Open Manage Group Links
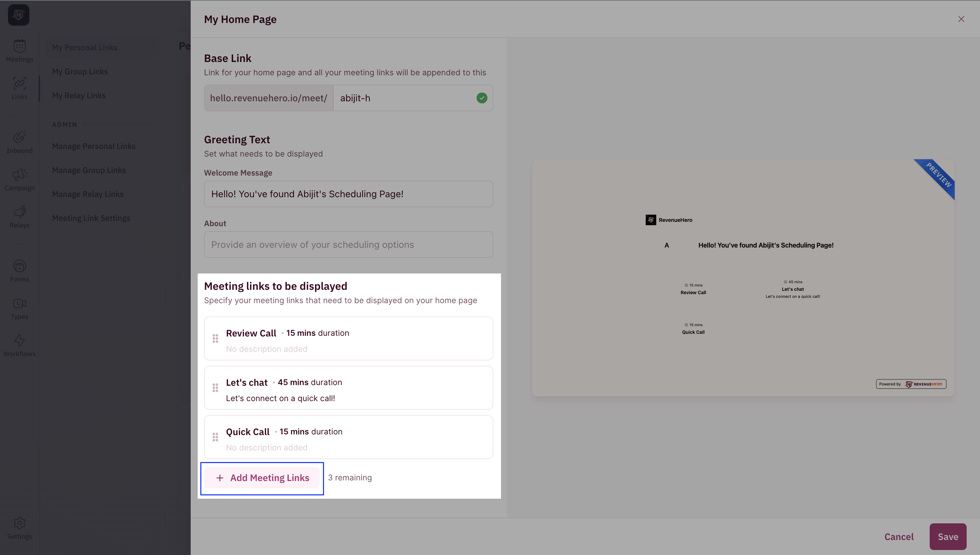980x555 pixels. pos(88,170)
